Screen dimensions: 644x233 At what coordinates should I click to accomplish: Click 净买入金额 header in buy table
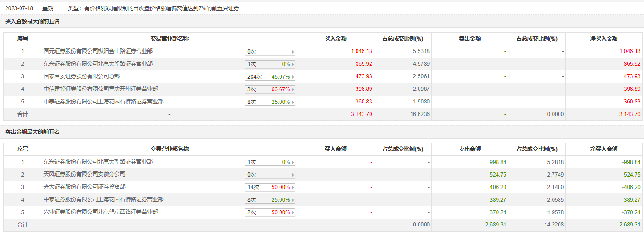(604, 39)
